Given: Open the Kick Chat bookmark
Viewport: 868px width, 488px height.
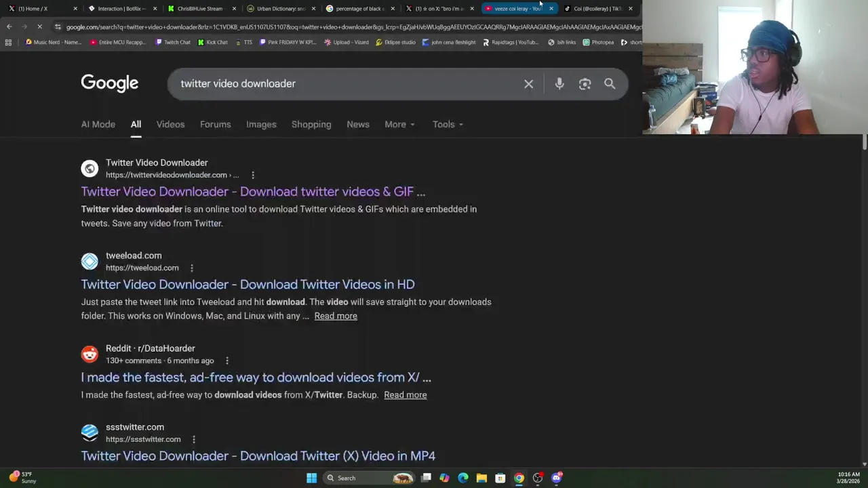Looking at the screenshot, I should [x=213, y=42].
